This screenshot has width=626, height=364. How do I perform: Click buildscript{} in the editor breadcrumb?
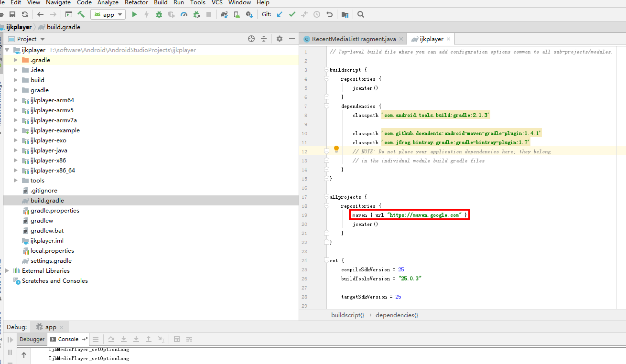click(x=347, y=315)
